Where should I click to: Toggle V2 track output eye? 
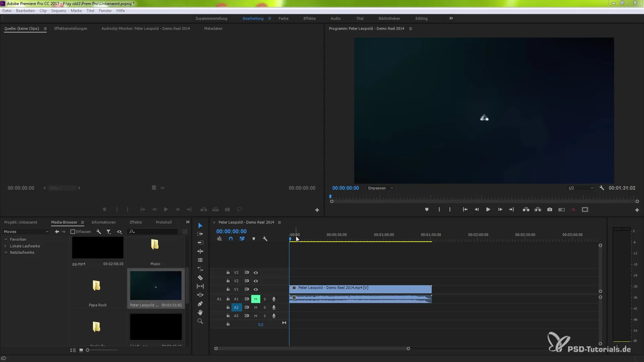tap(256, 281)
